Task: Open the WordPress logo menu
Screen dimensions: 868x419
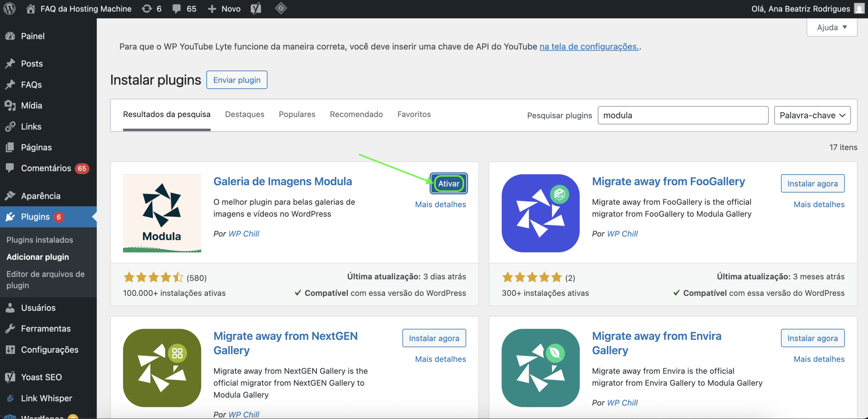Action: [x=9, y=8]
